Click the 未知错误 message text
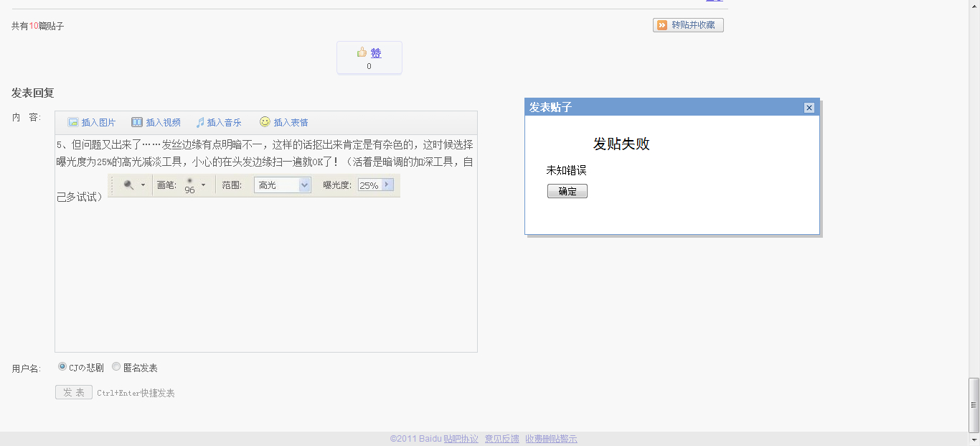Viewport: 980px width, 446px height. coord(566,170)
